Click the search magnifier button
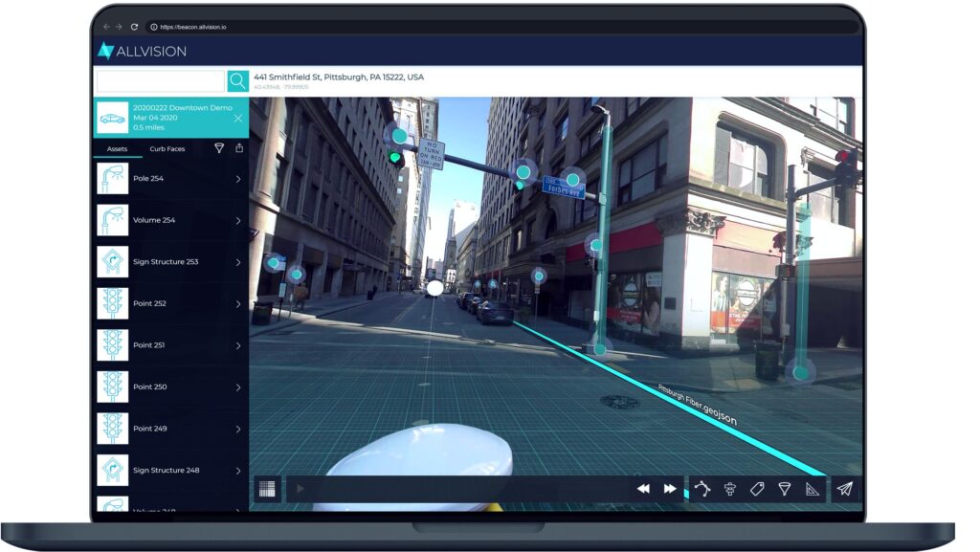The height and width of the screenshot is (552, 980). pos(237,80)
